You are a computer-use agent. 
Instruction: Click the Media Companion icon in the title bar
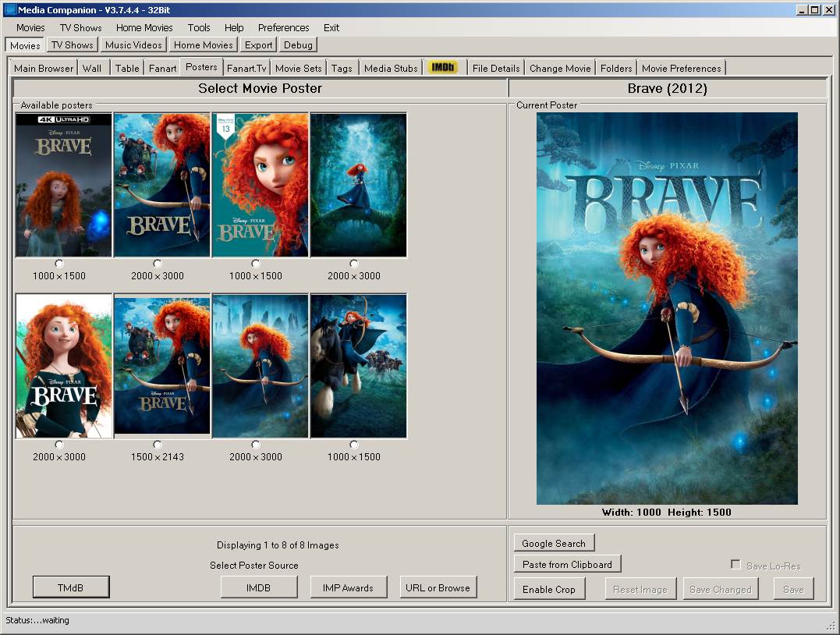[x=10, y=9]
